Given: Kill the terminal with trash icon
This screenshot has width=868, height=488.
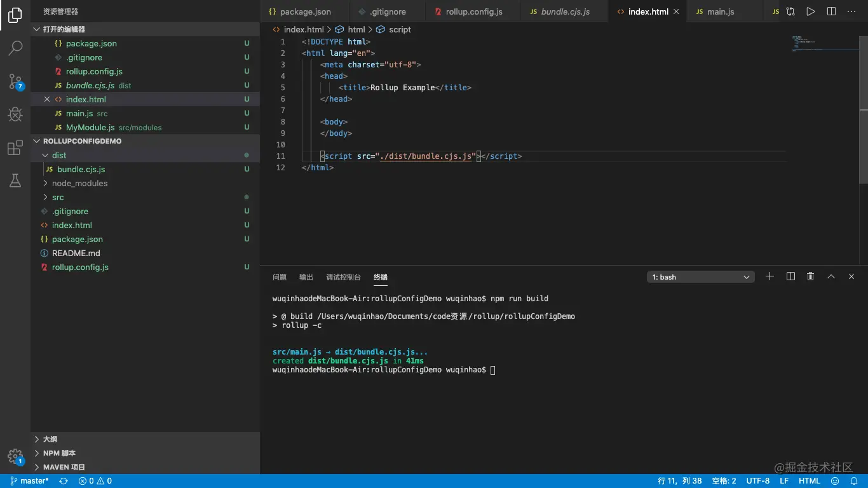Looking at the screenshot, I should [810, 276].
